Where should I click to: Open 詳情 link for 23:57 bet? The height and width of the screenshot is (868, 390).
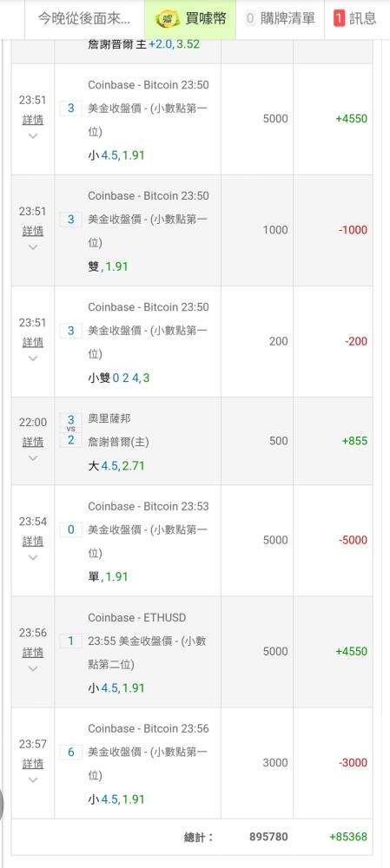(x=33, y=763)
